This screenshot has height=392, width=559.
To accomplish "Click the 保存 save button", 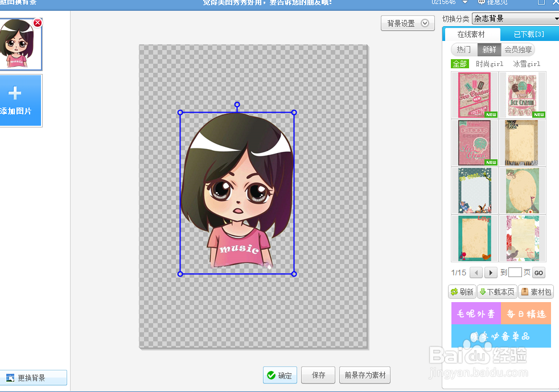I will (x=318, y=375).
